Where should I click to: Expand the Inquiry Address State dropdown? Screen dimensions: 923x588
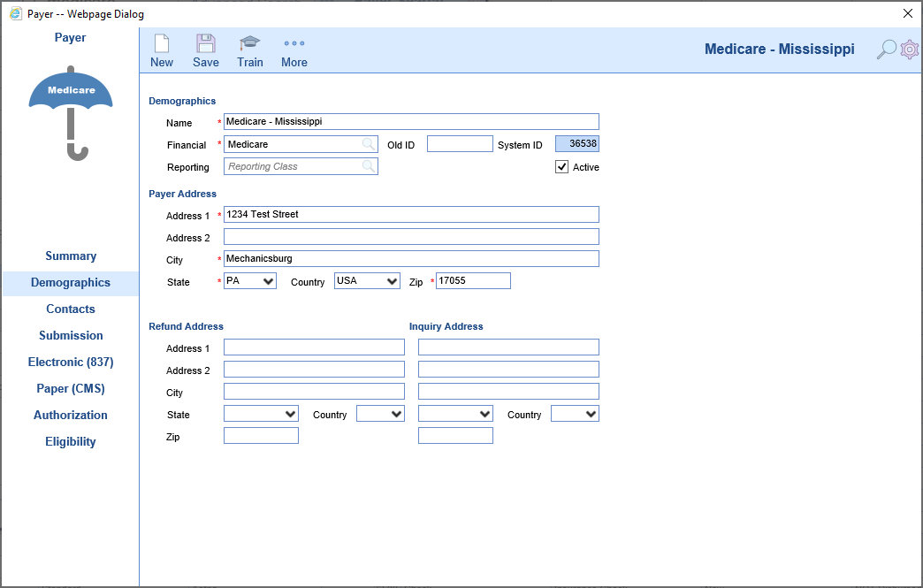coord(455,414)
